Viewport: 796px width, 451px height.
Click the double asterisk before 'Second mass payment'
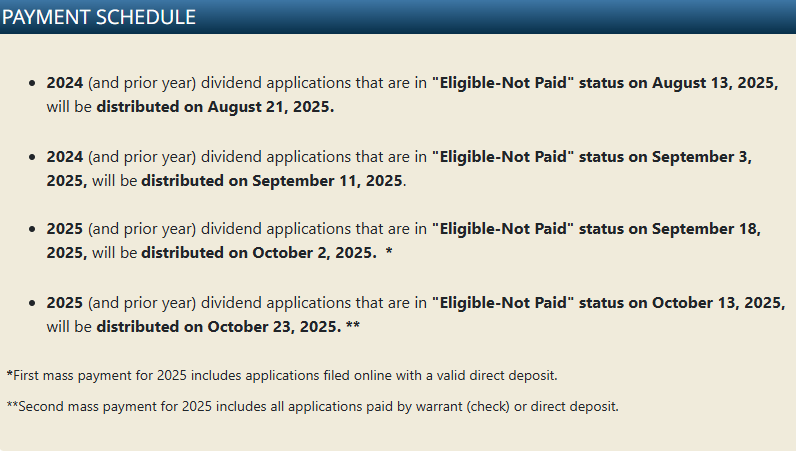(12, 406)
